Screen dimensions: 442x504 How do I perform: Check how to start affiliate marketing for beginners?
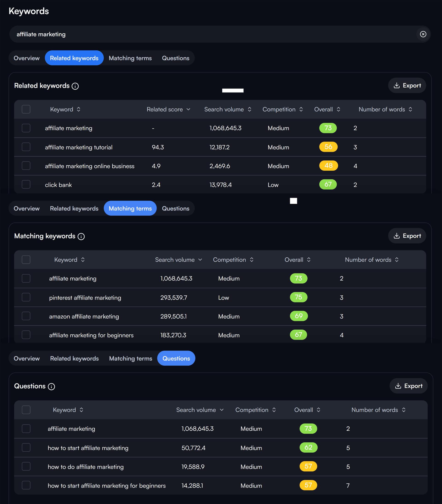pyautogui.click(x=26, y=485)
